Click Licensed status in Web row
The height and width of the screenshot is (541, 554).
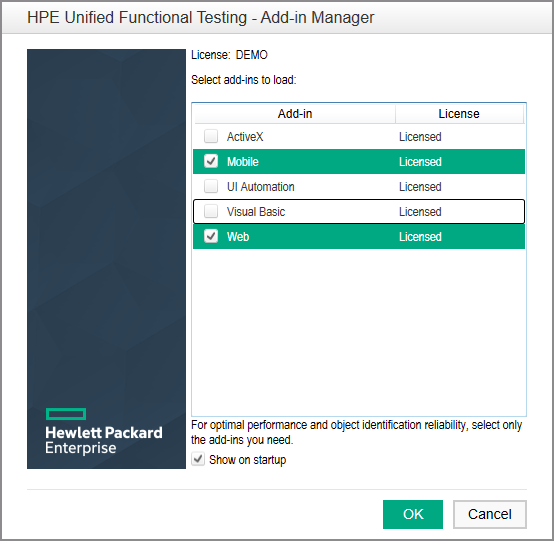[x=420, y=237]
